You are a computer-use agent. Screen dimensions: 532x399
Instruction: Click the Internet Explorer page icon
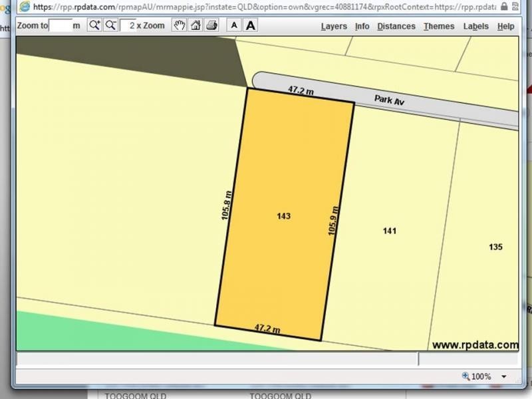(25, 7)
